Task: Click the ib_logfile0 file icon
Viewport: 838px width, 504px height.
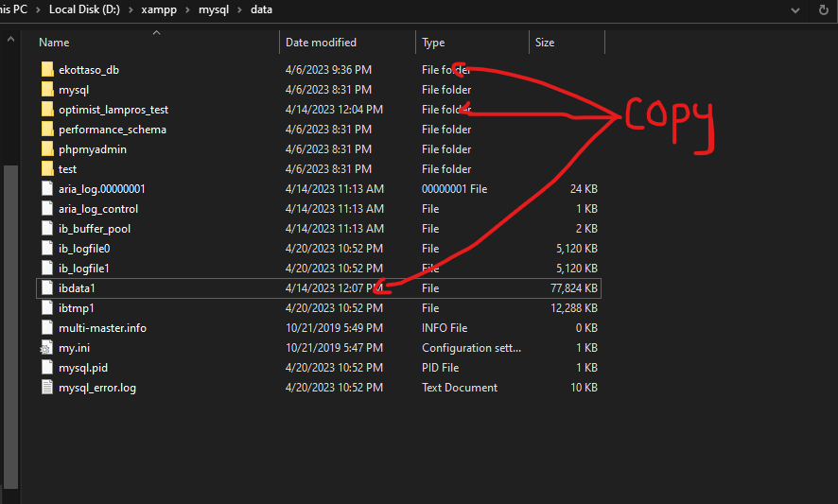Action: coord(47,248)
